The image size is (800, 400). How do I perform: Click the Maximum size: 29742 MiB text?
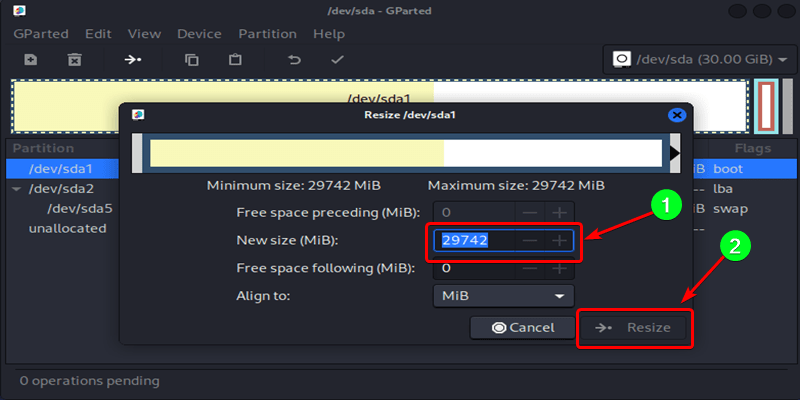click(516, 185)
